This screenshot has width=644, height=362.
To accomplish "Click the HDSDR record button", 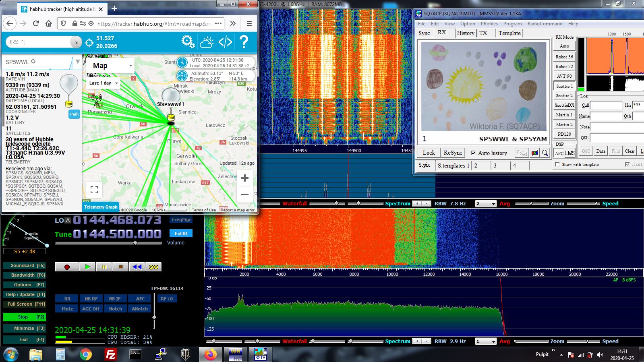I will point(67,267).
